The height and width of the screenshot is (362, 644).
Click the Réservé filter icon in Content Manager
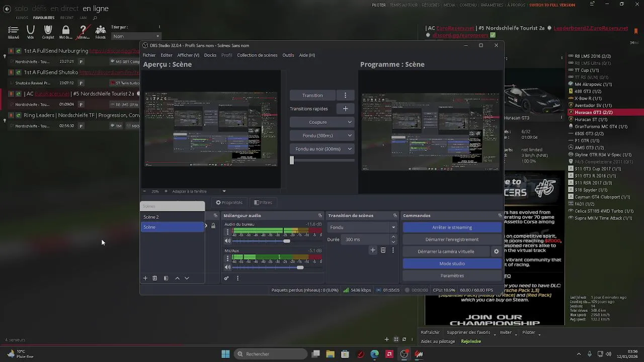[13, 32]
